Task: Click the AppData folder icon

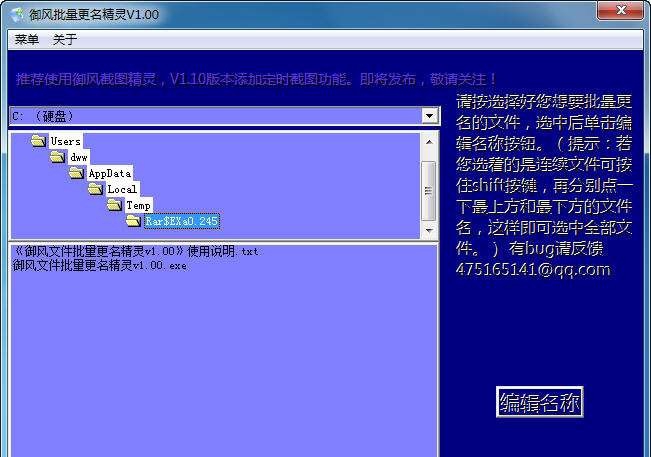Action: click(x=77, y=173)
